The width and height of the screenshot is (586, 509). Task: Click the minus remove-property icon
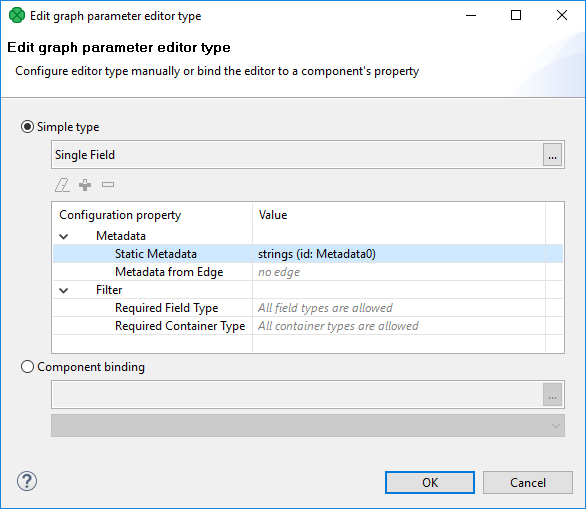click(108, 185)
